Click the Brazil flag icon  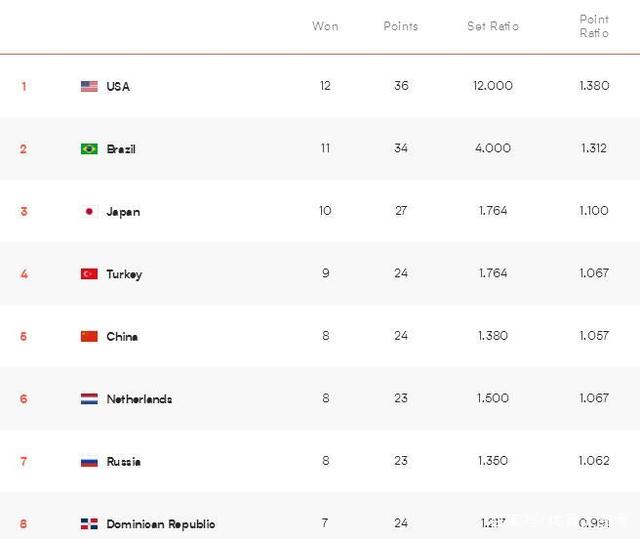tap(89, 149)
